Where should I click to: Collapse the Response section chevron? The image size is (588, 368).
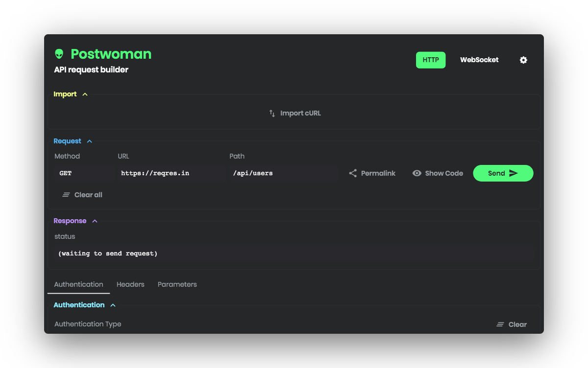95,221
